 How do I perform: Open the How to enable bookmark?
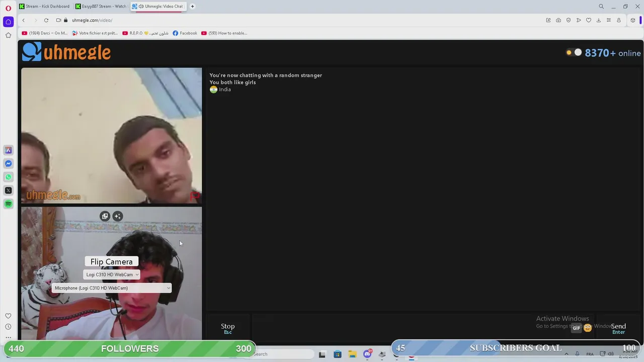(224, 33)
